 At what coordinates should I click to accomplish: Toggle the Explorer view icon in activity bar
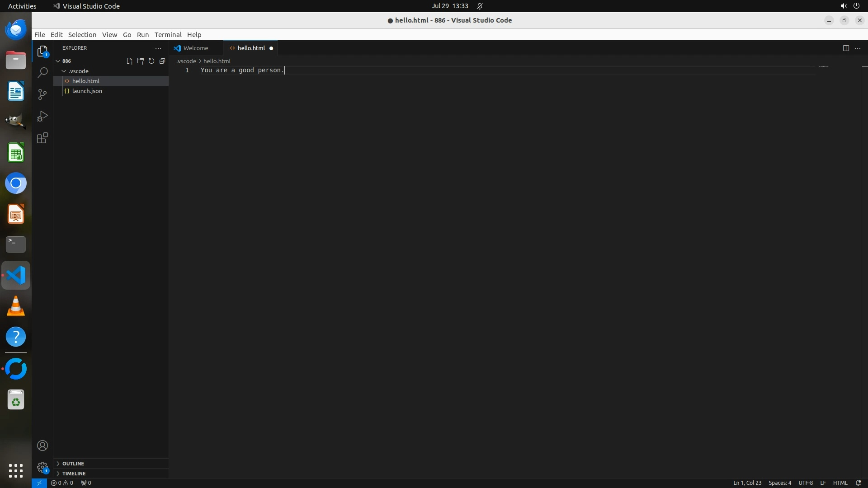click(42, 51)
